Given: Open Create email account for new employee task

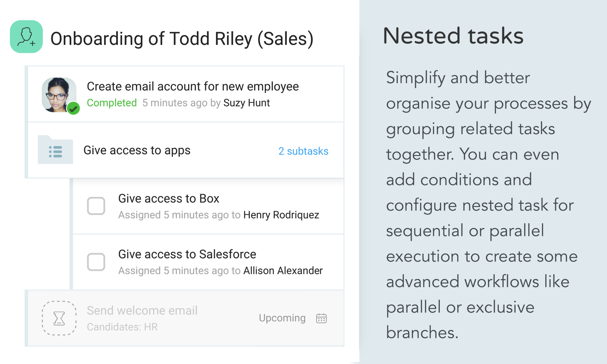Looking at the screenshot, I should tap(193, 86).
